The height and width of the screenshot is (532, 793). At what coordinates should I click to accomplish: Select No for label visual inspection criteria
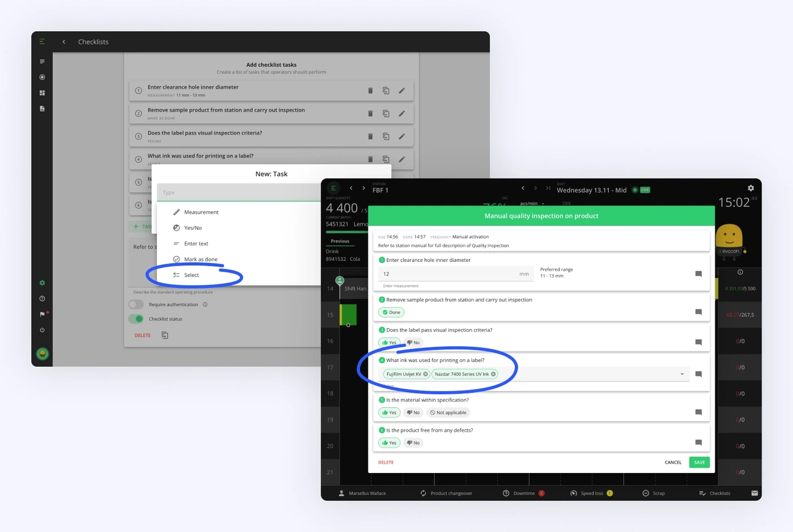pos(413,343)
